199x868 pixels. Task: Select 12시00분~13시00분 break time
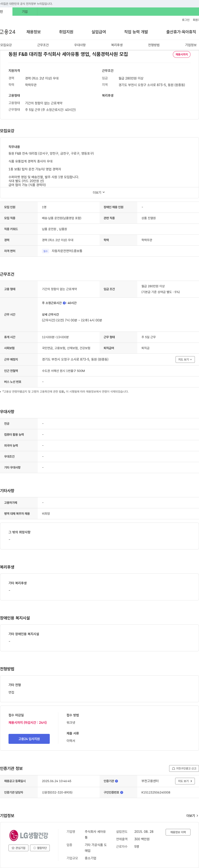point(55,337)
